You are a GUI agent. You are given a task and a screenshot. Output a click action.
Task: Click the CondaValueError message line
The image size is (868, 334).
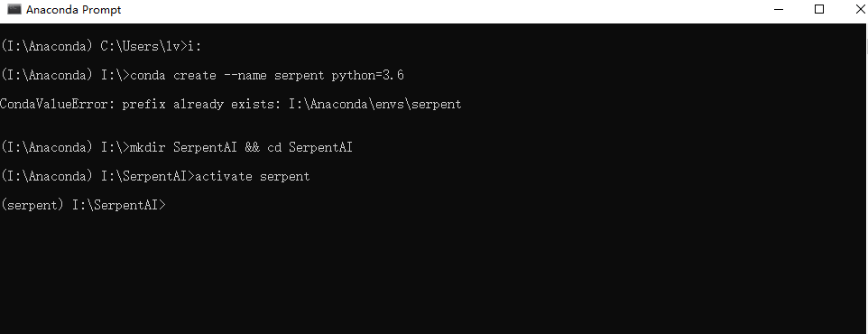[x=231, y=104]
